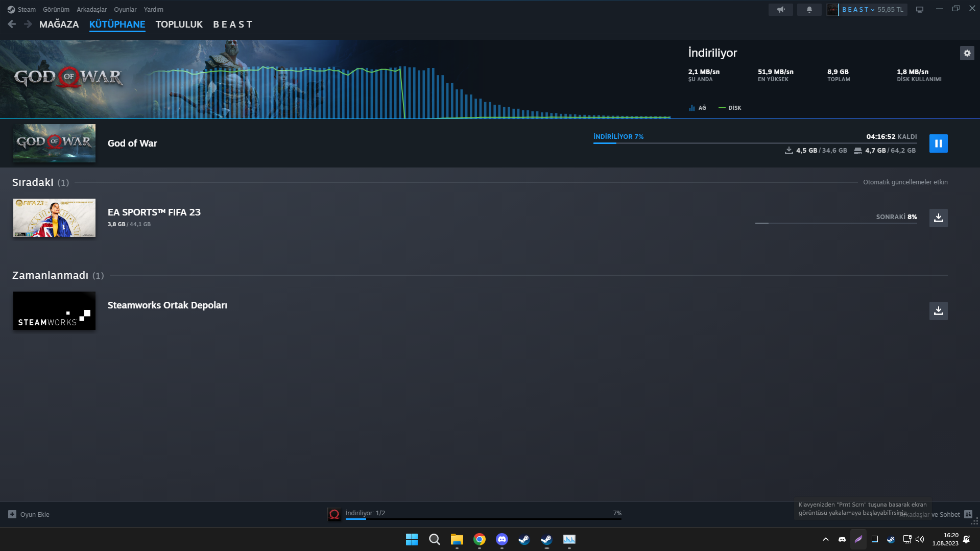980x551 pixels.
Task: Open the Görünüm menu
Action: [x=56, y=9]
